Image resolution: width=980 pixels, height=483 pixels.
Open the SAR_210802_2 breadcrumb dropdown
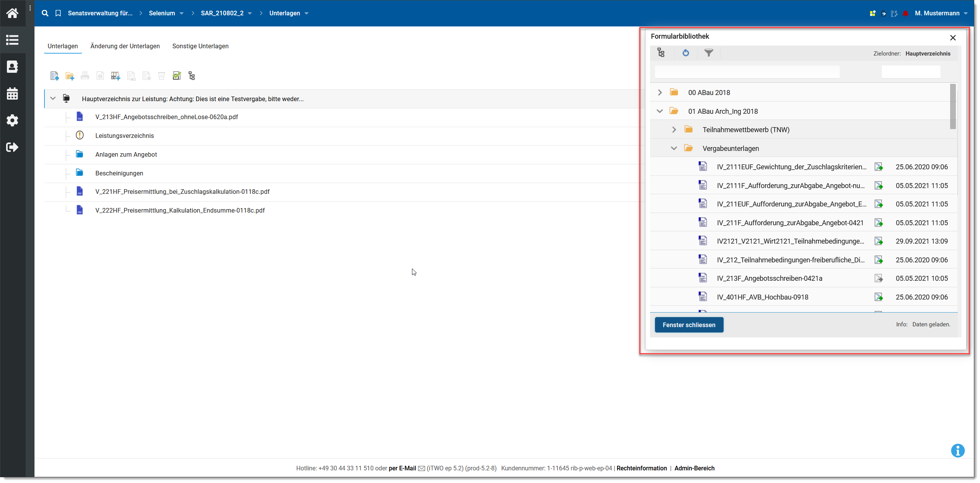click(250, 13)
